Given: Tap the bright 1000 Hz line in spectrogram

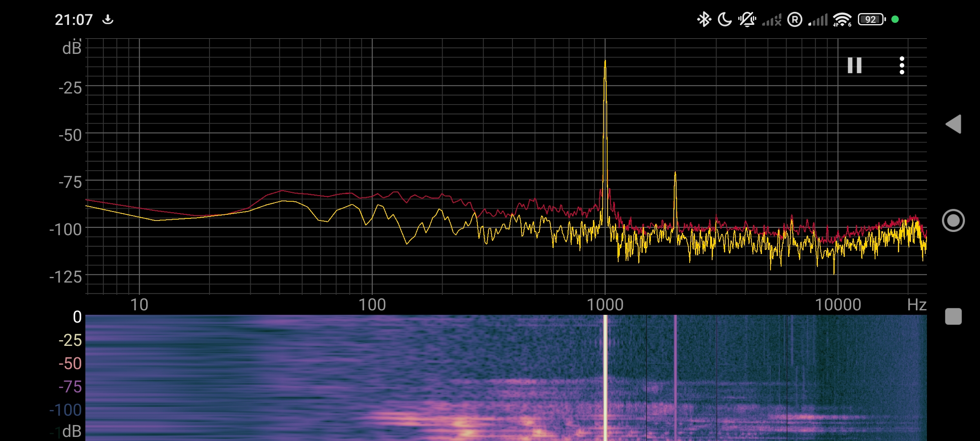Looking at the screenshot, I should point(605,376).
